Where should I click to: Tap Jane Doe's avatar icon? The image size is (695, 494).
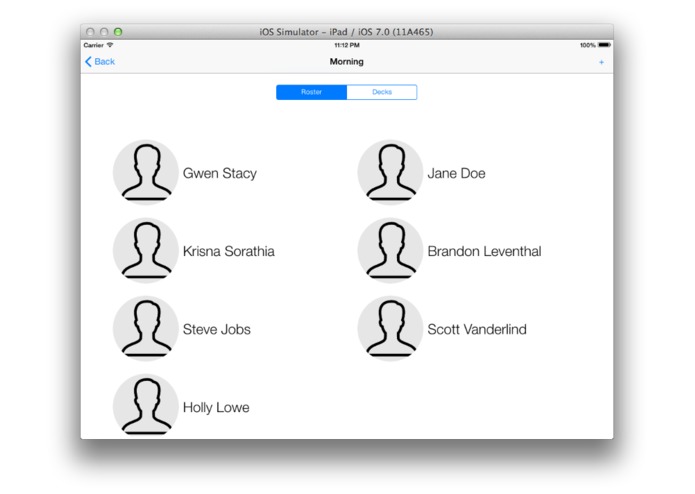tap(390, 172)
